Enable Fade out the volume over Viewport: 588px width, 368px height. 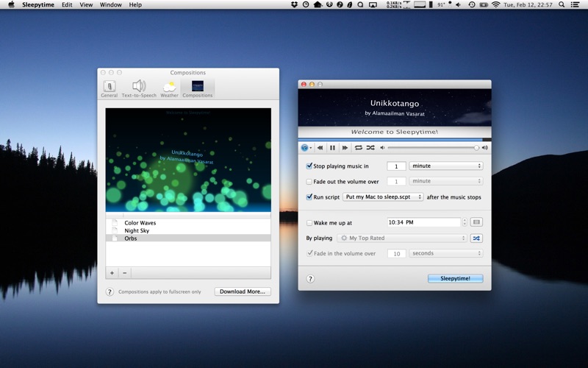pos(309,181)
